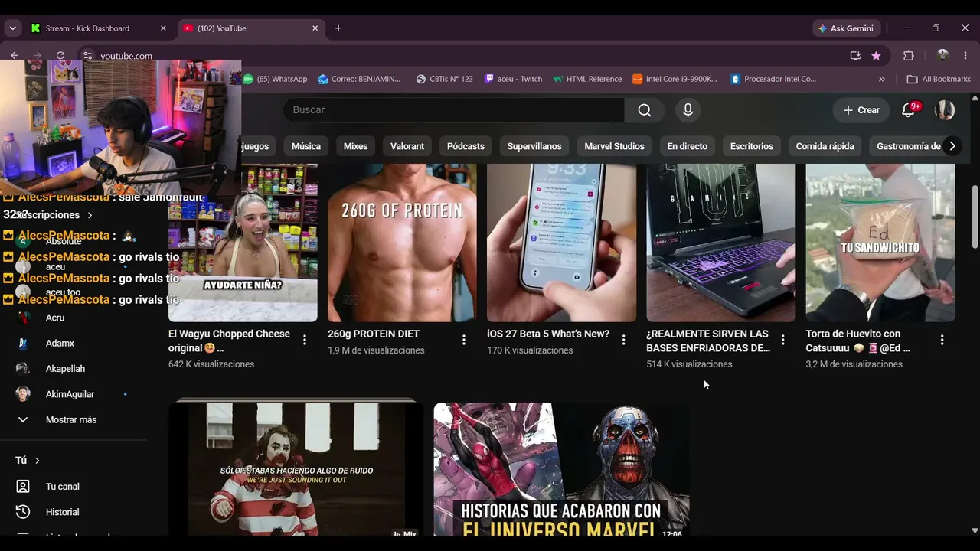Open the CBTis N° 123 bookmark

(x=445, y=79)
